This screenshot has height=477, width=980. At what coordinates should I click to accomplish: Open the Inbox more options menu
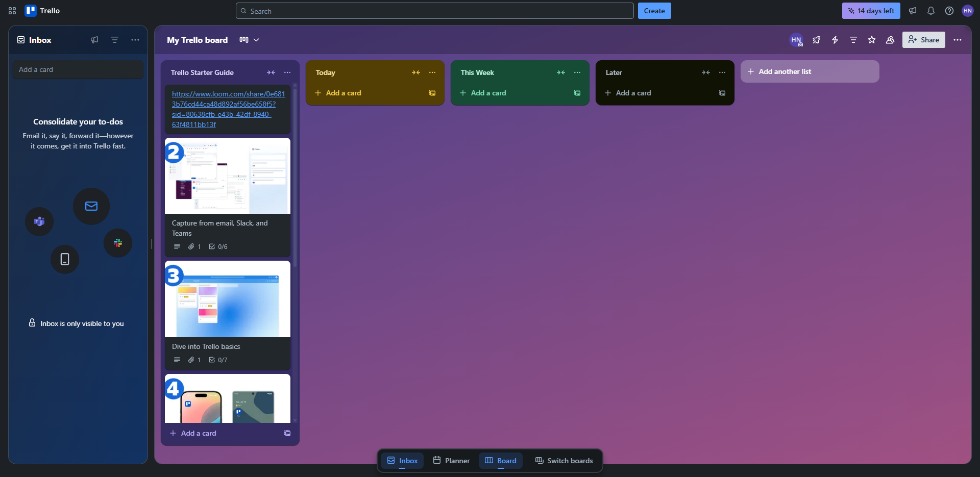tap(135, 40)
